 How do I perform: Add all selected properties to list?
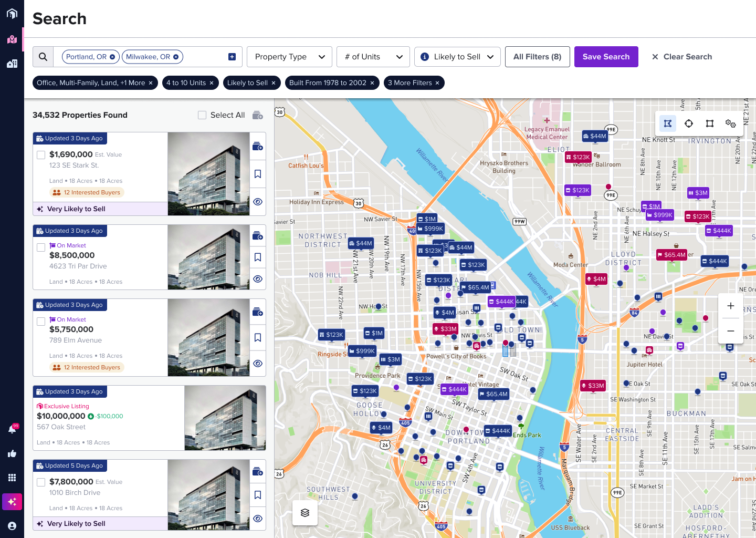[x=257, y=115]
